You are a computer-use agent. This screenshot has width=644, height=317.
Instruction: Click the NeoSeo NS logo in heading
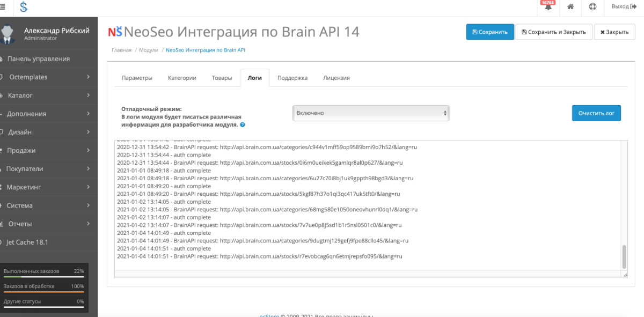[115, 32]
